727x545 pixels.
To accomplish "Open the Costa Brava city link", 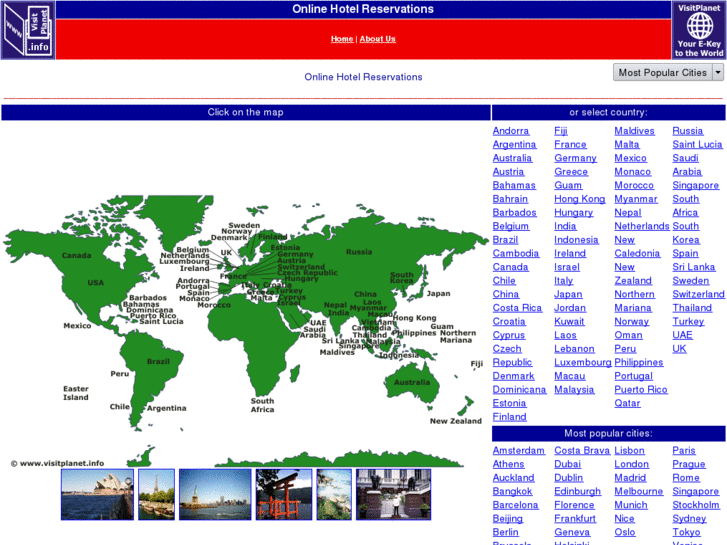I will click(x=582, y=451).
